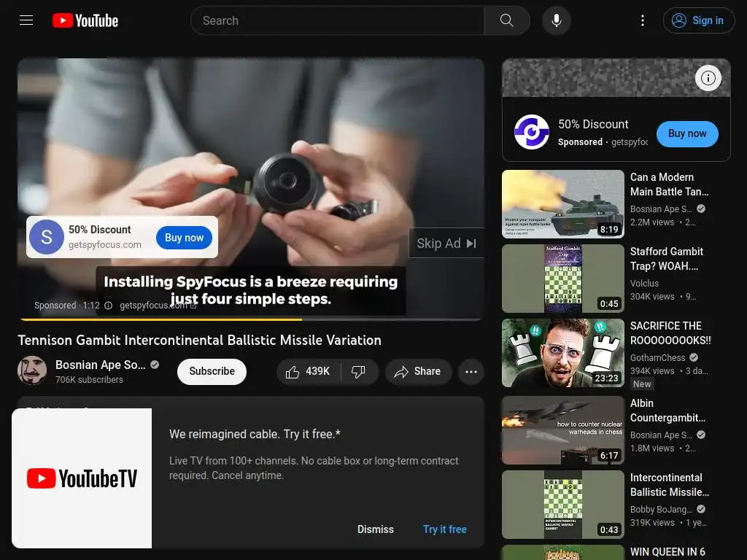Open the GothamChess thumbnail 23:23
747x560 pixels.
[x=563, y=353]
